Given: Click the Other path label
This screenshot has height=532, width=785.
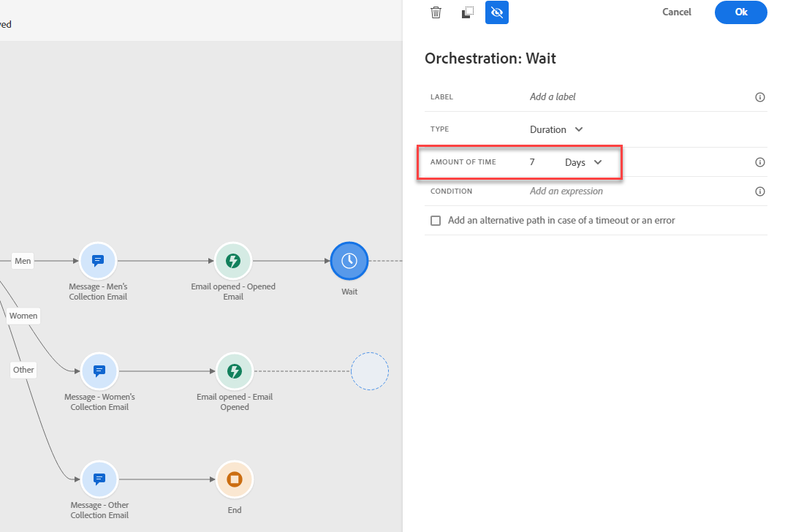Looking at the screenshot, I should 23,370.
